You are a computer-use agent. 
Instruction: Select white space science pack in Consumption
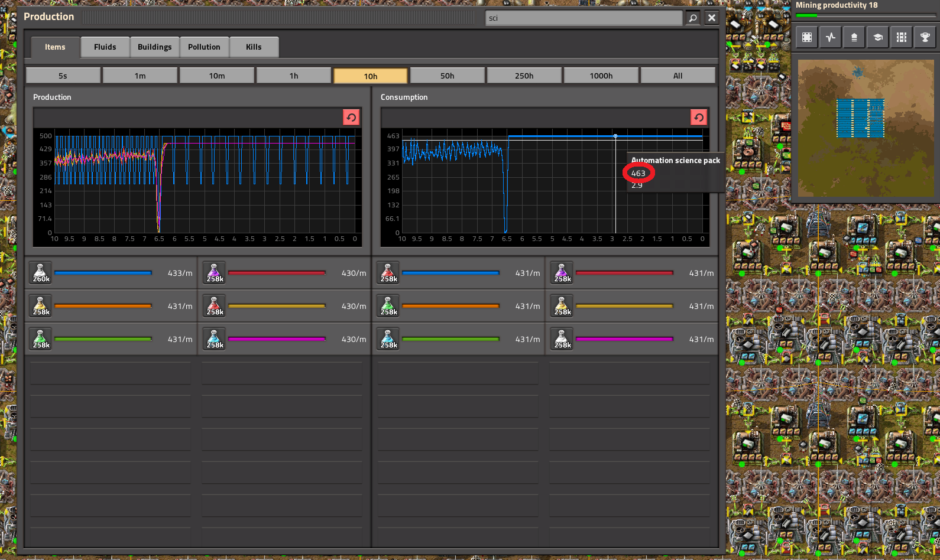[562, 339]
